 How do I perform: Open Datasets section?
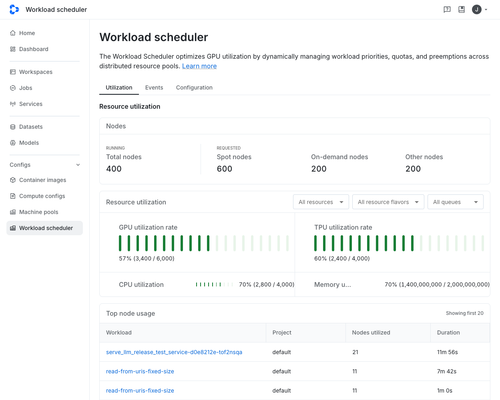click(x=31, y=127)
